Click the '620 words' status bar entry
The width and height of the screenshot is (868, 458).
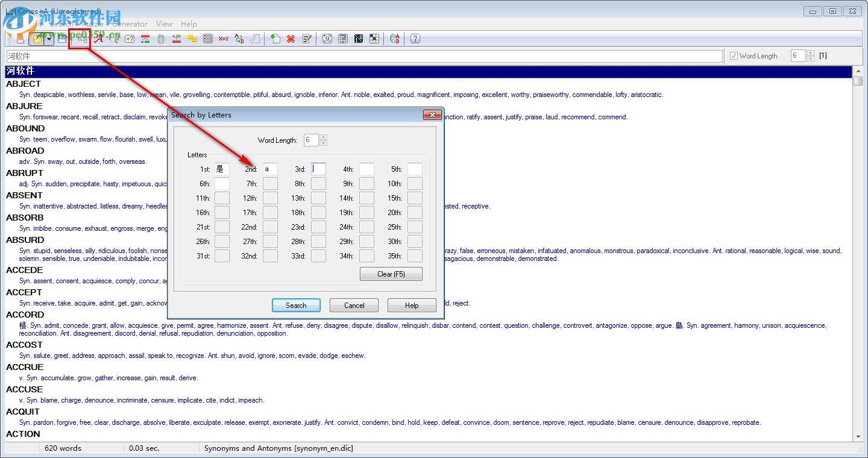click(x=63, y=448)
